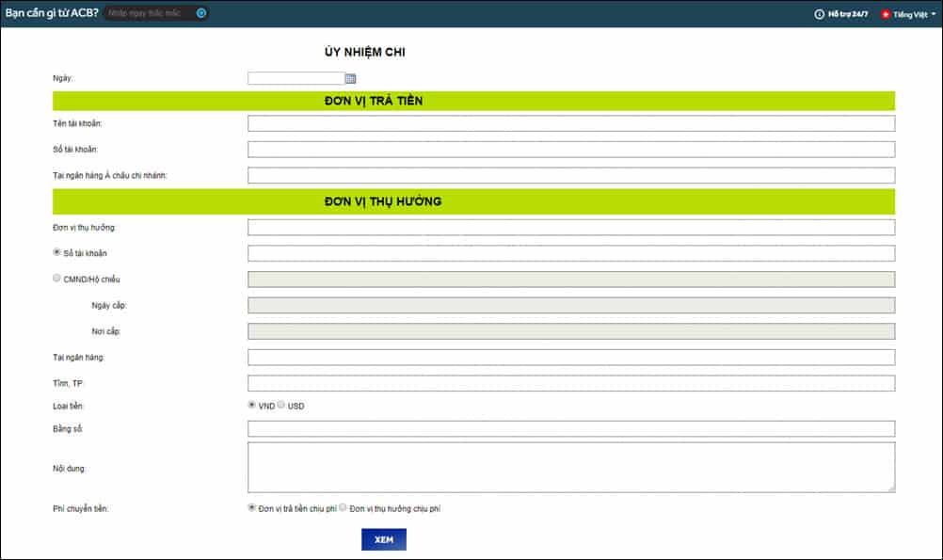Viewport: 943px width, 560px height.
Task: Click the Đơn vị thụ hưởng text field
Action: coord(570,227)
